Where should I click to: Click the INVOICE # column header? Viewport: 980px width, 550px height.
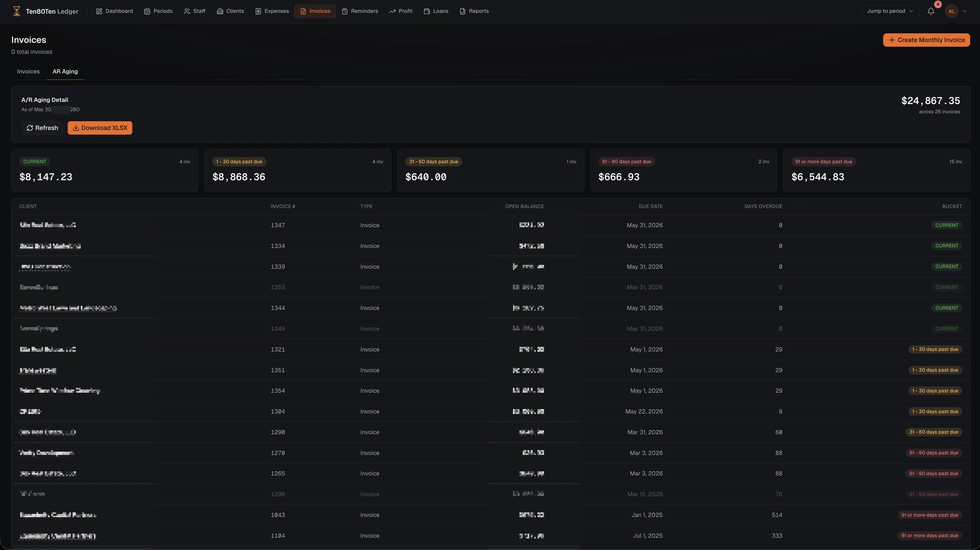coord(283,207)
